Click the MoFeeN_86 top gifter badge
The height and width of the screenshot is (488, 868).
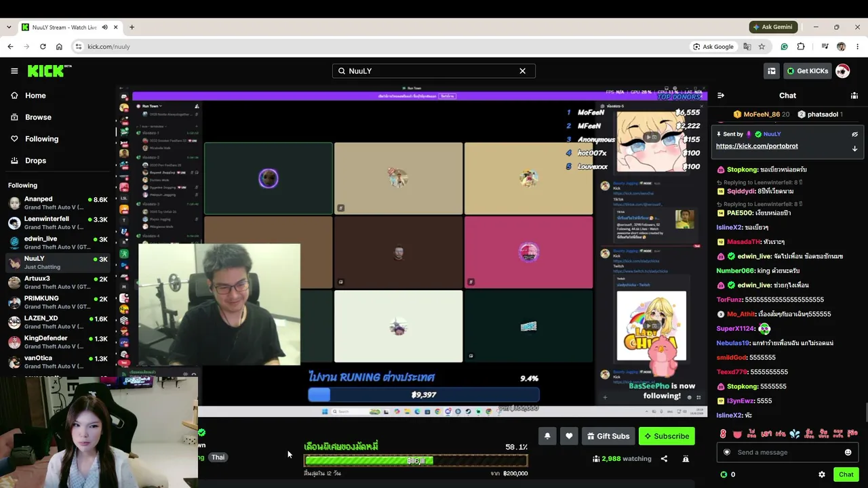(762, 115)
